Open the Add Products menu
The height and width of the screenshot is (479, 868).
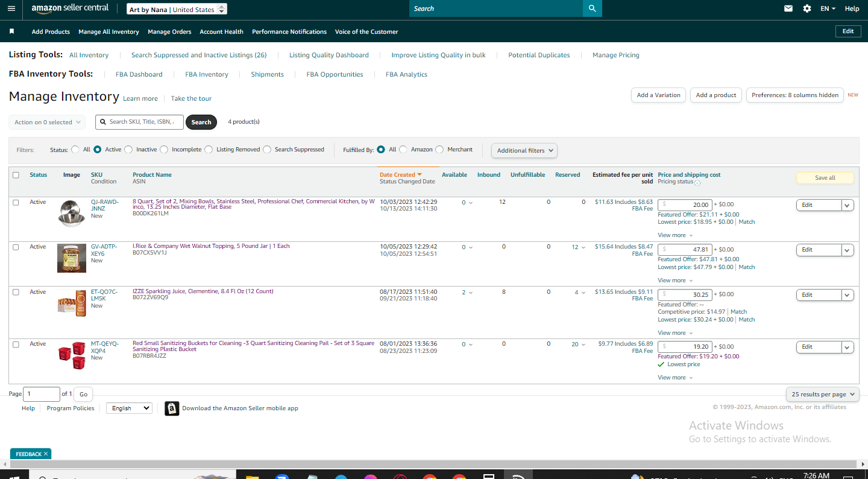pos(51,31)
